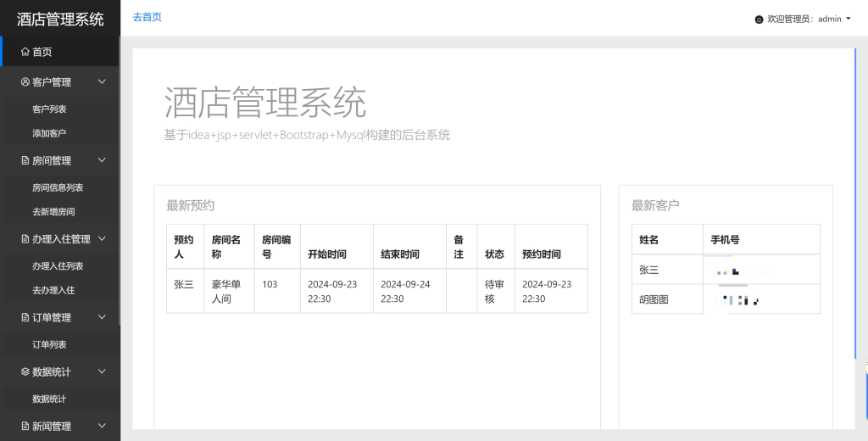The height and width of the screenshot is (441, 868).
Task: Collapse the 房间管理 menu chevron
Action: pyautogui.click(x=102, y=160)
